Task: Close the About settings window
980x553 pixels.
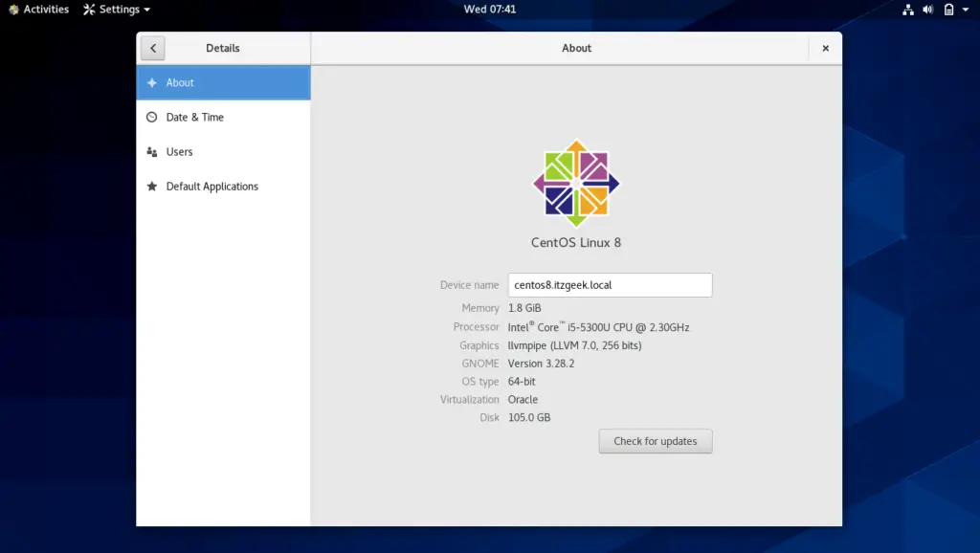Action: tap(825, 48)
